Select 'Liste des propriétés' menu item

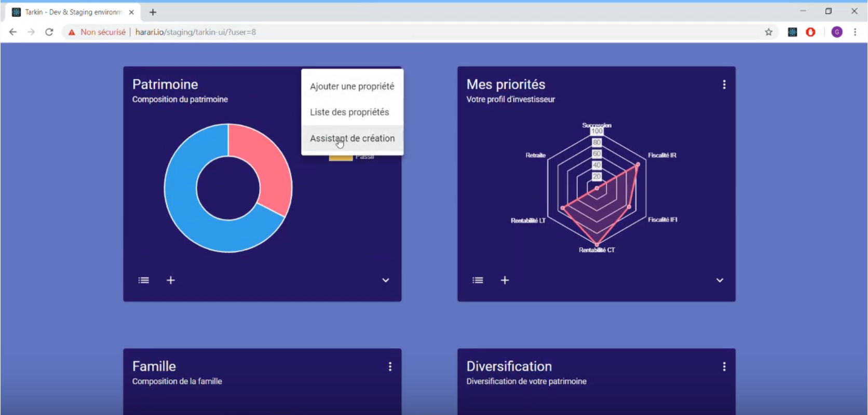(x=349, y=112)
